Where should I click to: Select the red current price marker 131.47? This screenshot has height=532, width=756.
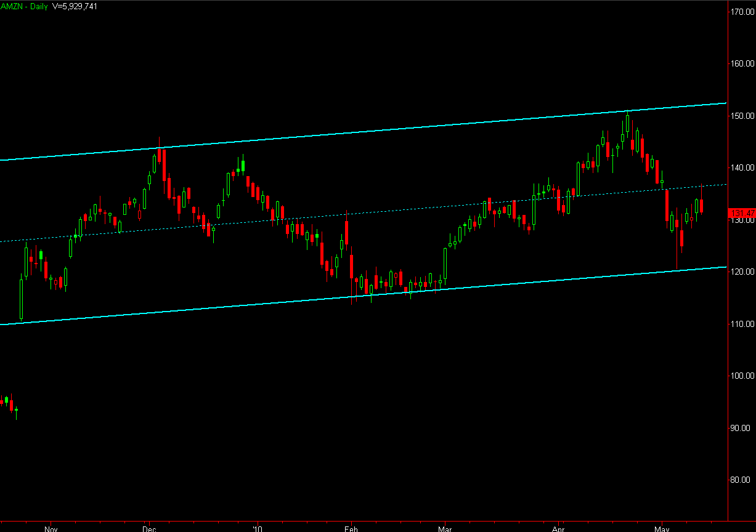(x=742, y=212)
